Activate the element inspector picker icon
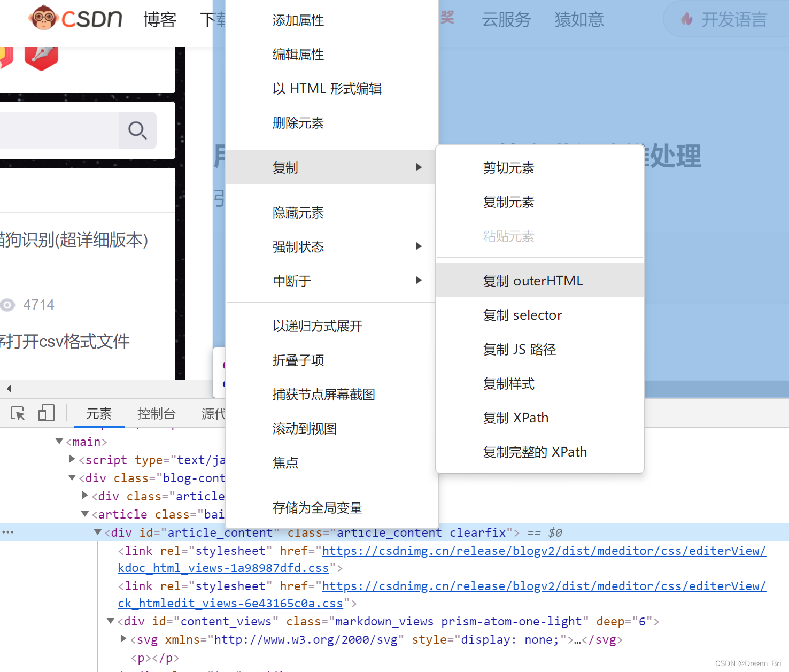This screenshot has width=789, height=672. click(18, 413)
